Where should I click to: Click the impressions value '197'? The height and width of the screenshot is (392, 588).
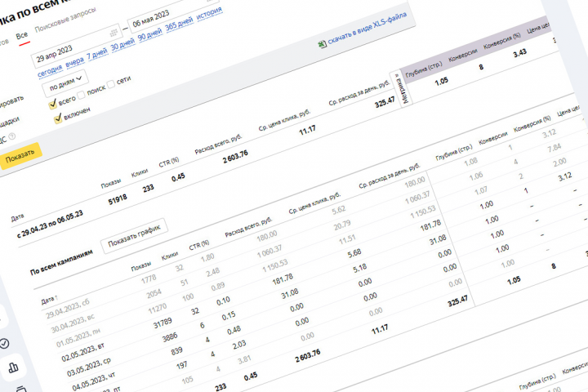click(182, 365)
